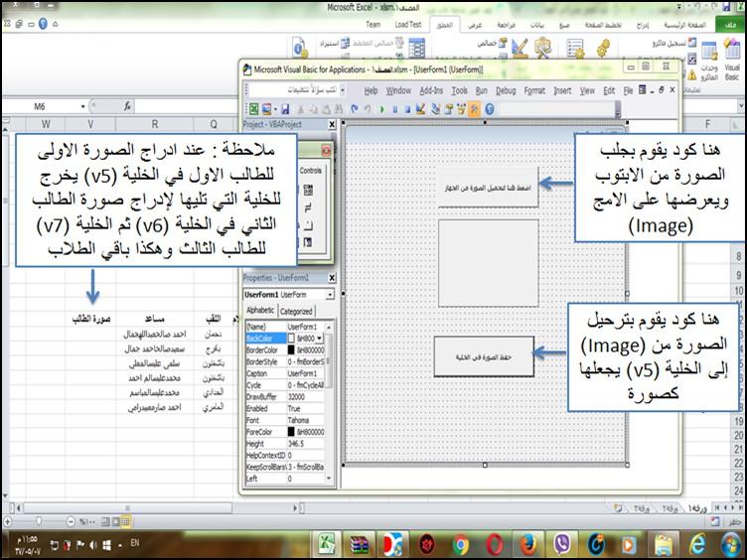
Task: Select the Caption property row
Action: coord(285,373)
